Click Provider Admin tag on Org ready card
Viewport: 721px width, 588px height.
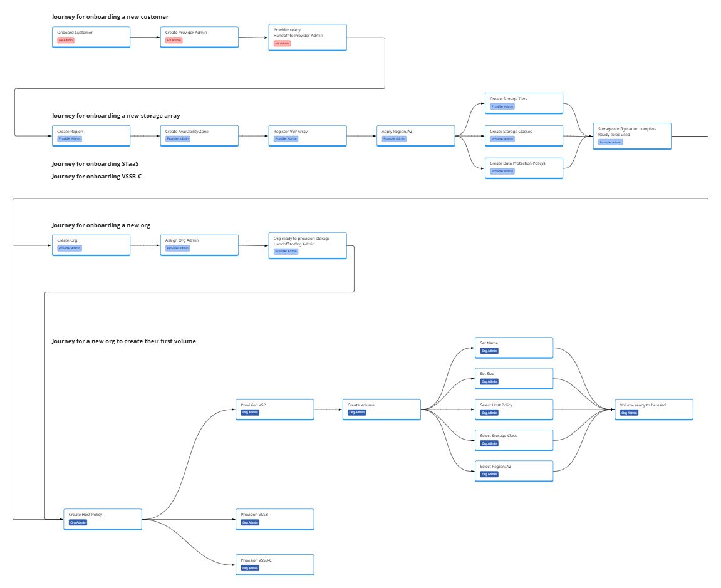286,252
